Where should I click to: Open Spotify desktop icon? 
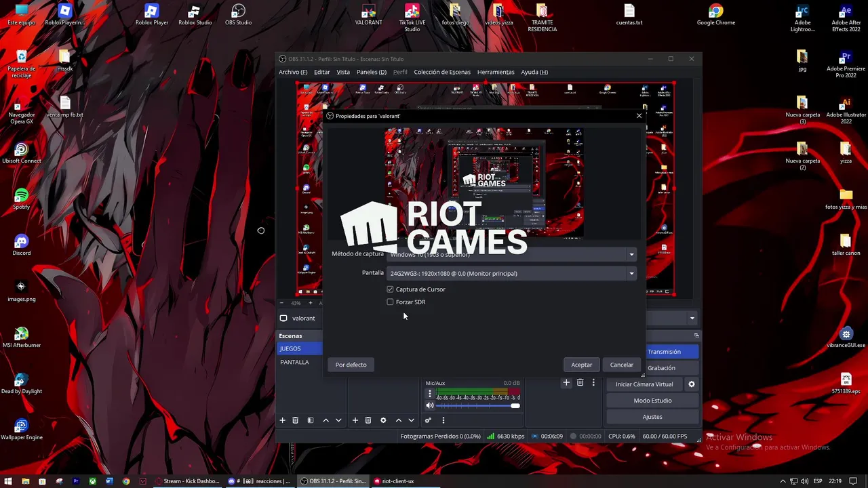point(21,199)
